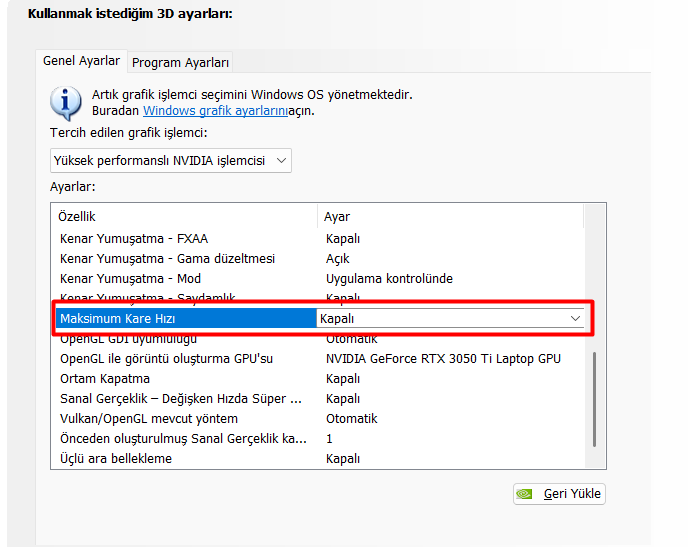Select the Kenar Yumuşatma - Gama düzeltmesi setting
Image resolution: width=688 pixels, height=547 pixels.
click(x=167, y=259)
